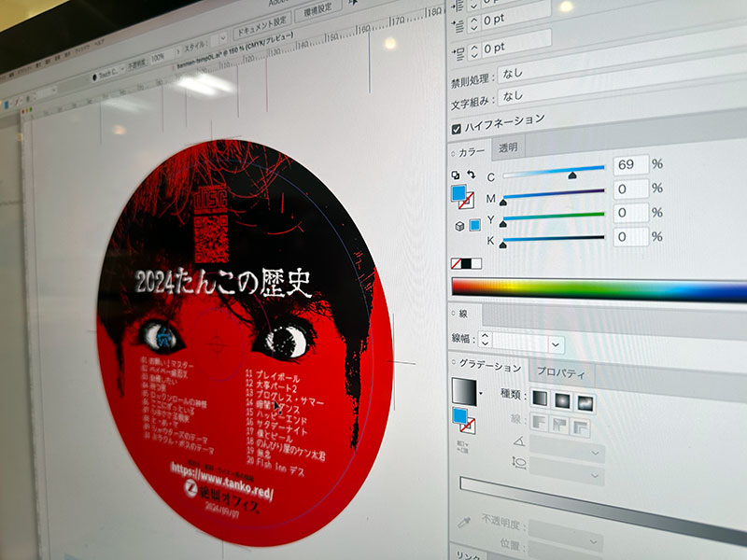Select freeform gradient type icon
This screenshot has width=747, height=560.
pyautogui.click(x=585, y=403)
